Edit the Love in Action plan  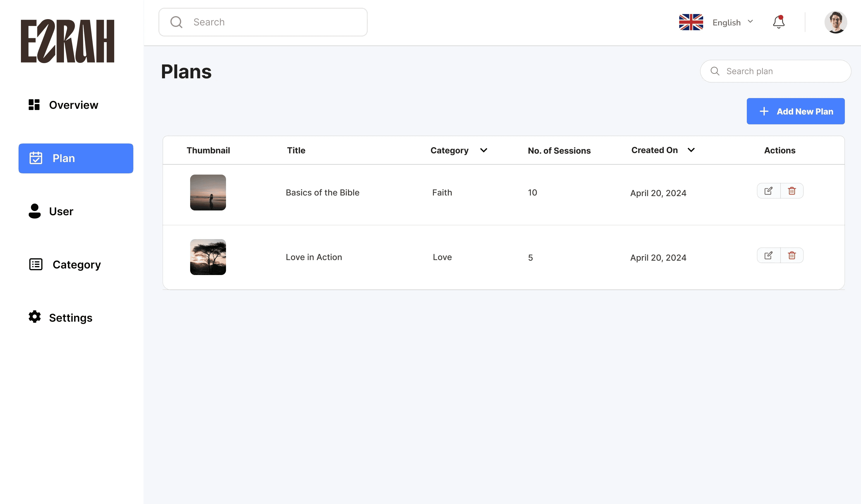(768, 255)
